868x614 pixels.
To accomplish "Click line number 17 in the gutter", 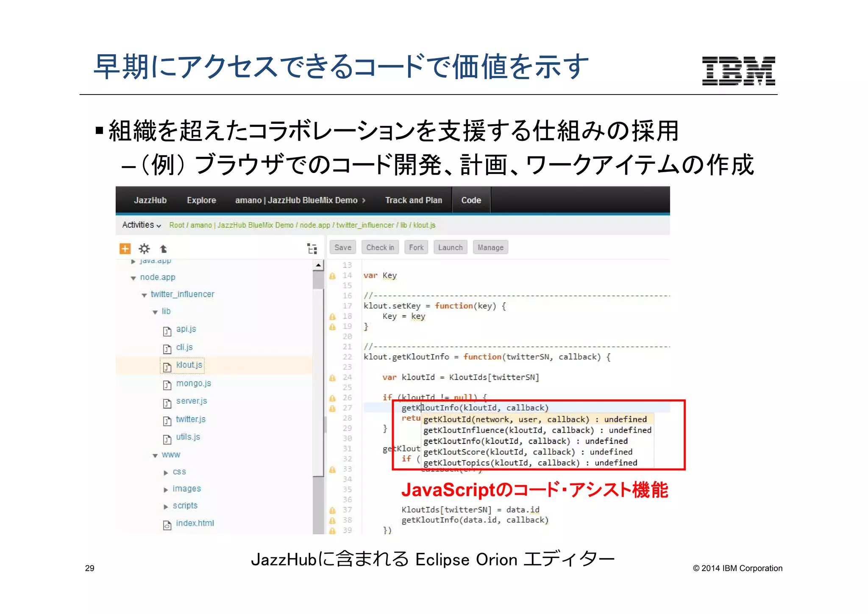I will point(347,306).
